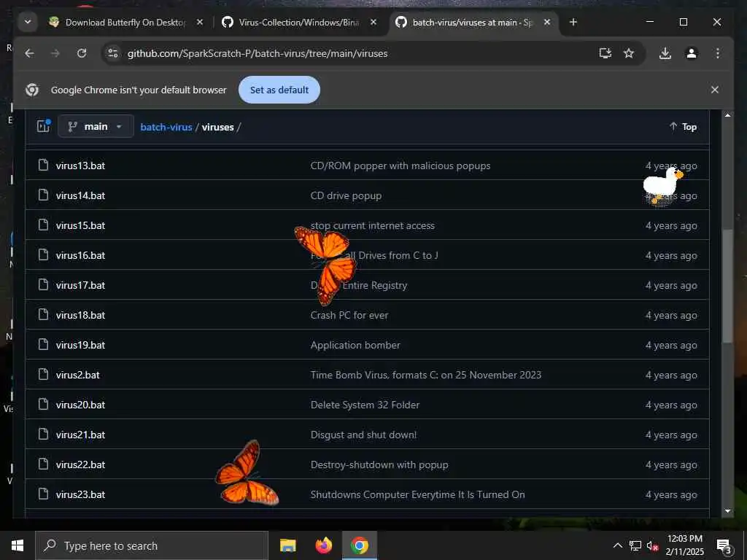Open File Explorer from taskbar
This screenshot has height=560, width=747.
pyautogui.click(x=287, y=545)
